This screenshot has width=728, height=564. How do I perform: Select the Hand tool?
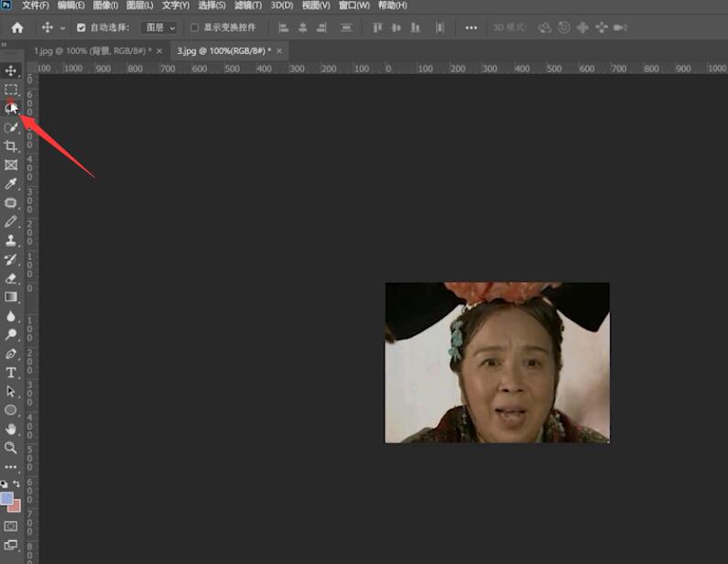pos(11,428)
